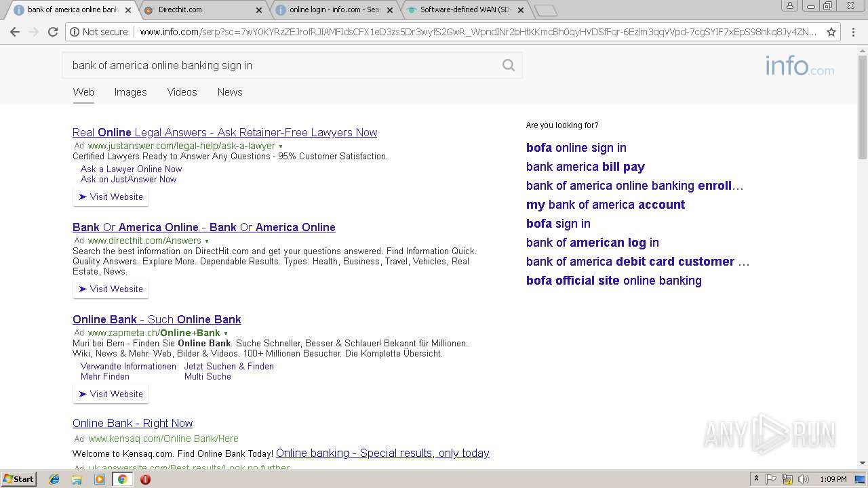
Task: Click Visit Website under directhit ad
Action: pos(111,289)
